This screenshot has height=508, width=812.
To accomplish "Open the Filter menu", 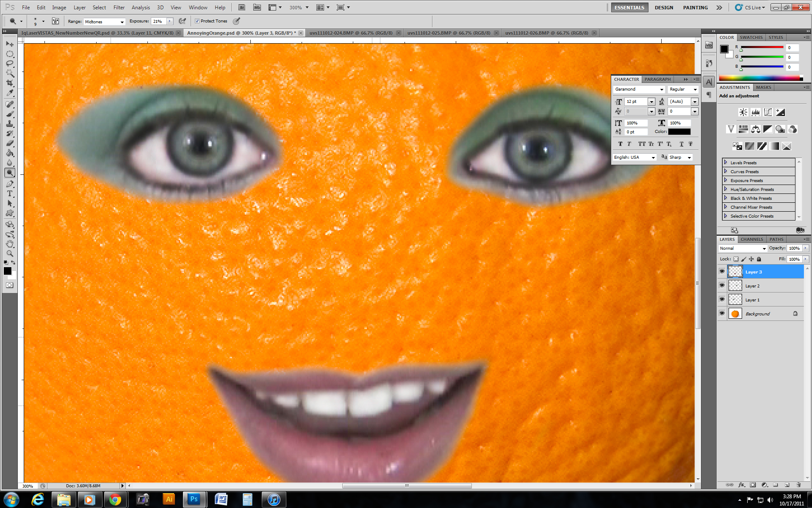I will pos(119,7).
